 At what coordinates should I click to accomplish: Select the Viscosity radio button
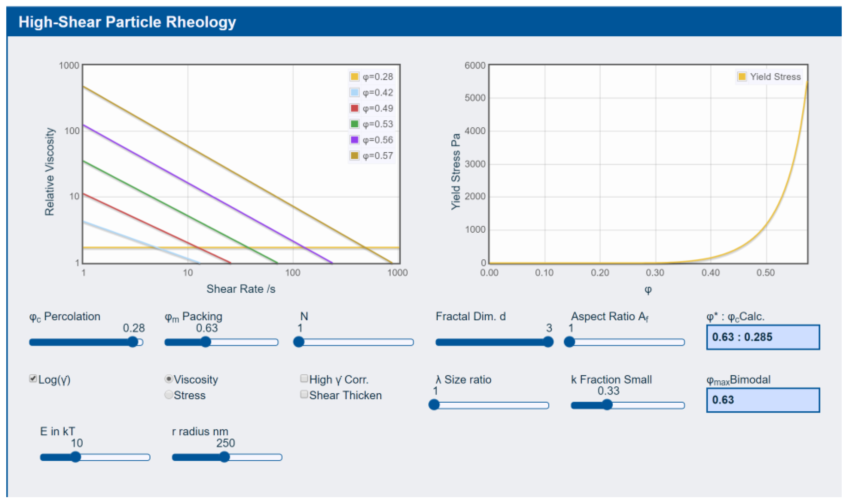pyautogui.click(x=168, y=378)
